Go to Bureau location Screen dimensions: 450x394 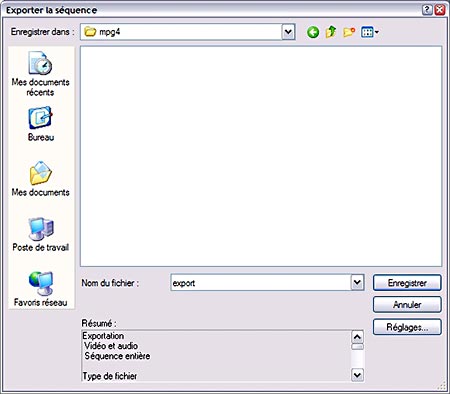[41, 124]
